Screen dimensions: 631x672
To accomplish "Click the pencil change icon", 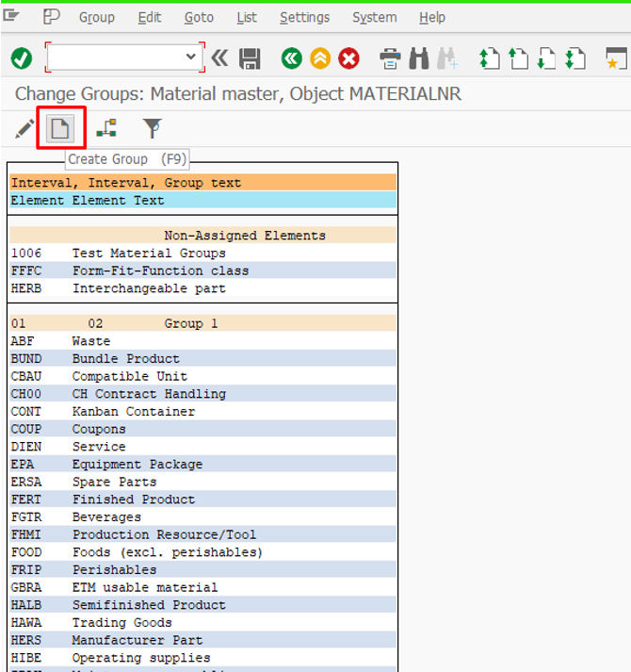I will pos(24,128).
